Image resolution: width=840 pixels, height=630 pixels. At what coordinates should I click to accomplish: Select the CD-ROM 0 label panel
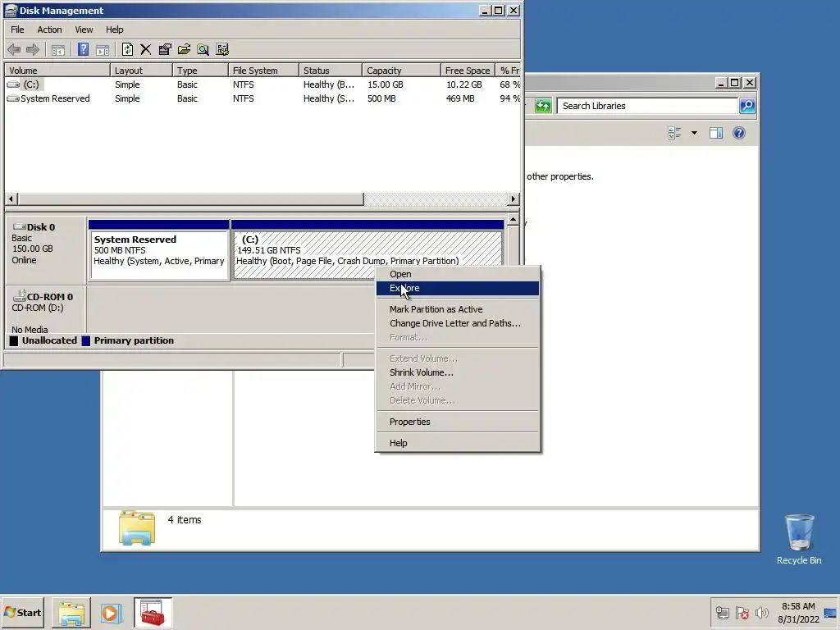pyautogui.click(x=46, y=311)
